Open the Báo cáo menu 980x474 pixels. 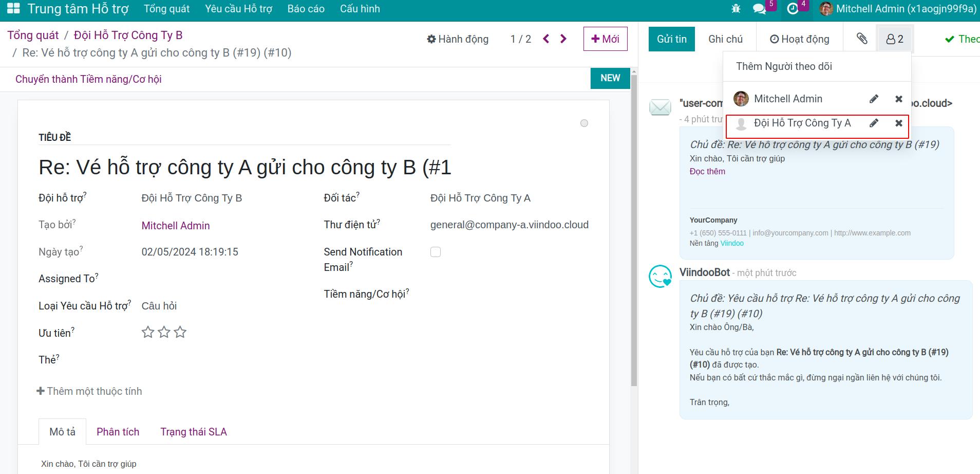(306, 9)
